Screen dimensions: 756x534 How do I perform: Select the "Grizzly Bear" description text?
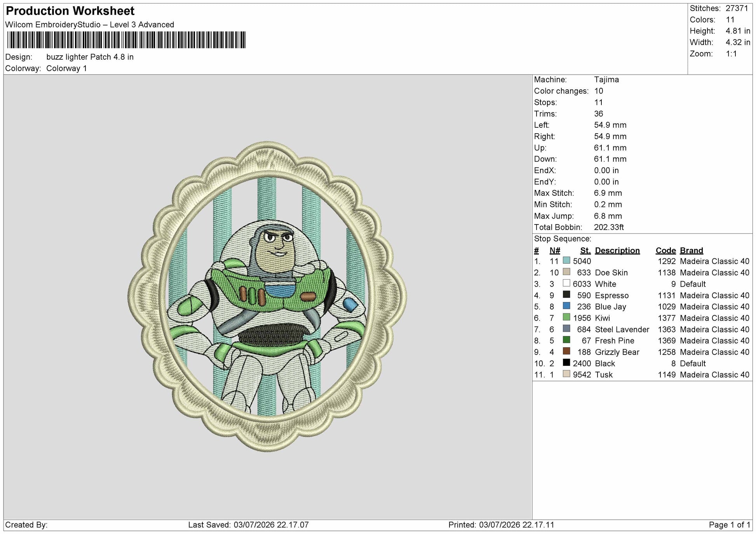pos(617,352)
